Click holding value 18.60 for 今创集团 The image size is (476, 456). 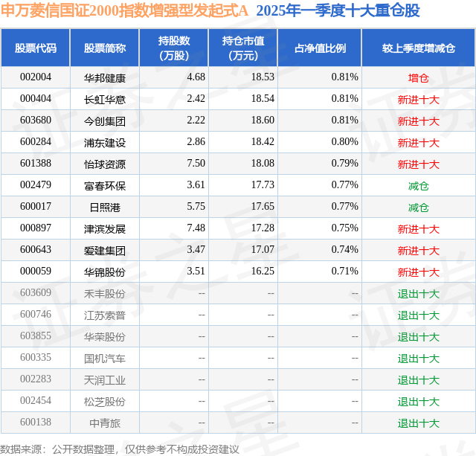coord(263,121)
